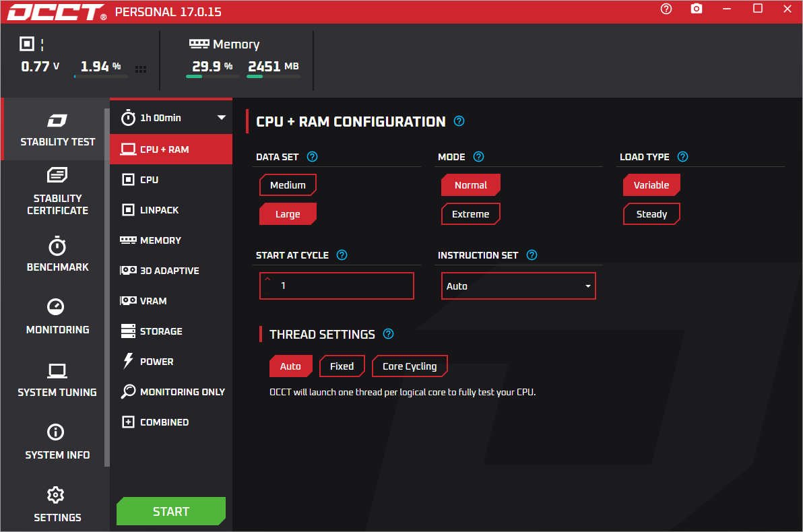Select the POWER test label
The height and width of the screenshot is (532, 803).
tap(157, 362)
